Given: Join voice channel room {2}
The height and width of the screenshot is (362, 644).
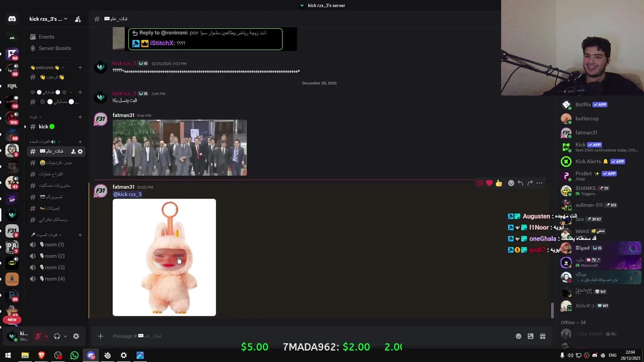Looking at the screenshot, I should coord(56,256).
